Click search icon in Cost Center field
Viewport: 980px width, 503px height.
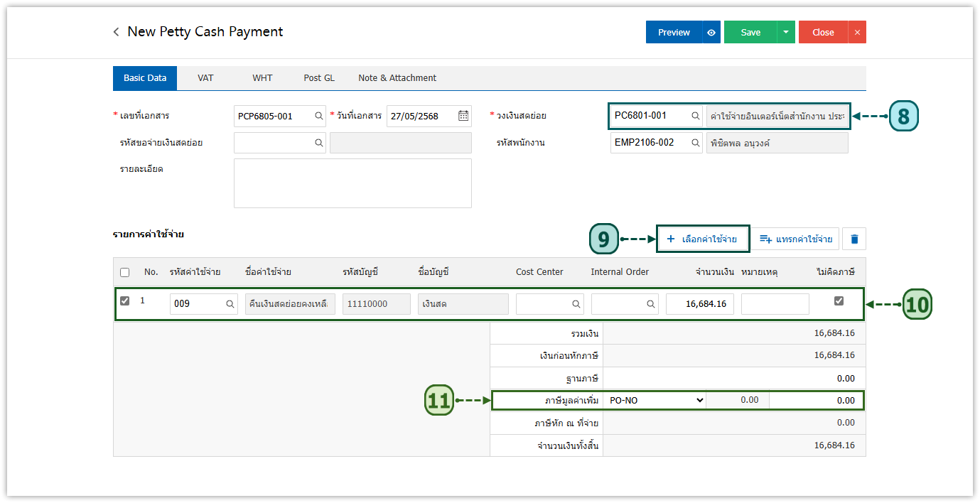pos(576,304)
